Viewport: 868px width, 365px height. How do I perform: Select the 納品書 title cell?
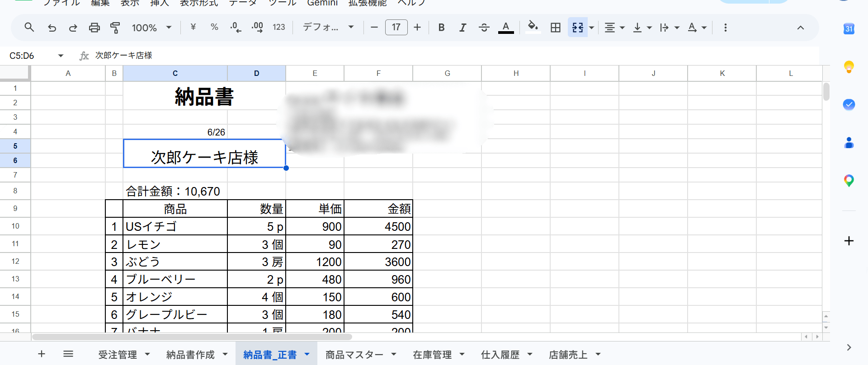click(x=204, y=96)
